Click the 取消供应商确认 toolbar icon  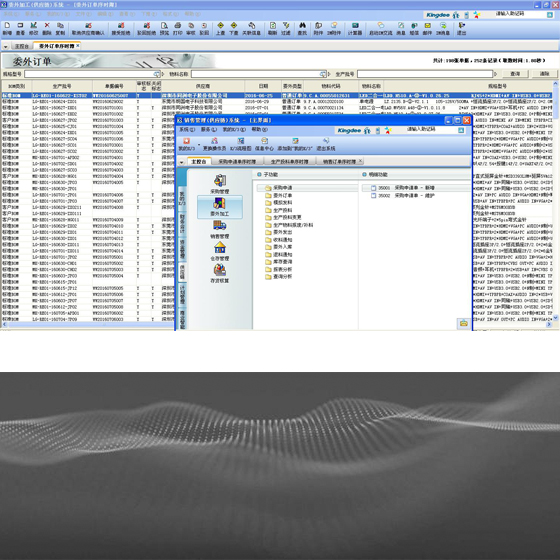(x=88, y=29)
